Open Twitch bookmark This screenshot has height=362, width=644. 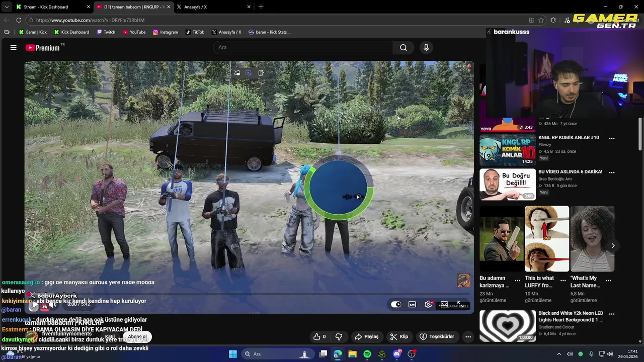[106, 32]
